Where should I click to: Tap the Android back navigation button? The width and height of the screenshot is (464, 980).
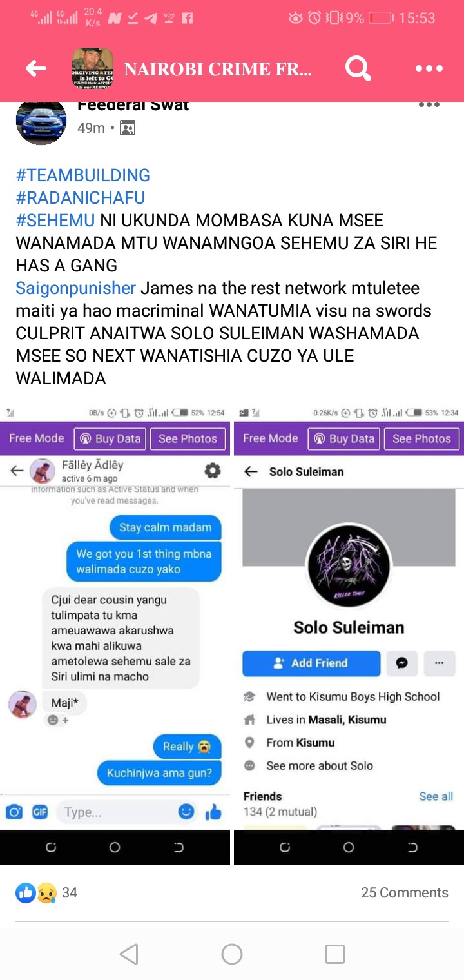pos(129,954)
